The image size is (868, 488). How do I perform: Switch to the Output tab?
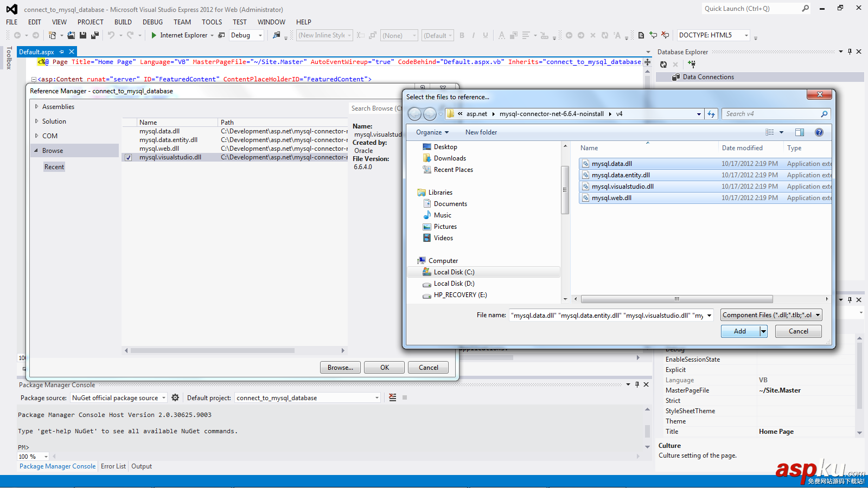click(x=142, y=466)
